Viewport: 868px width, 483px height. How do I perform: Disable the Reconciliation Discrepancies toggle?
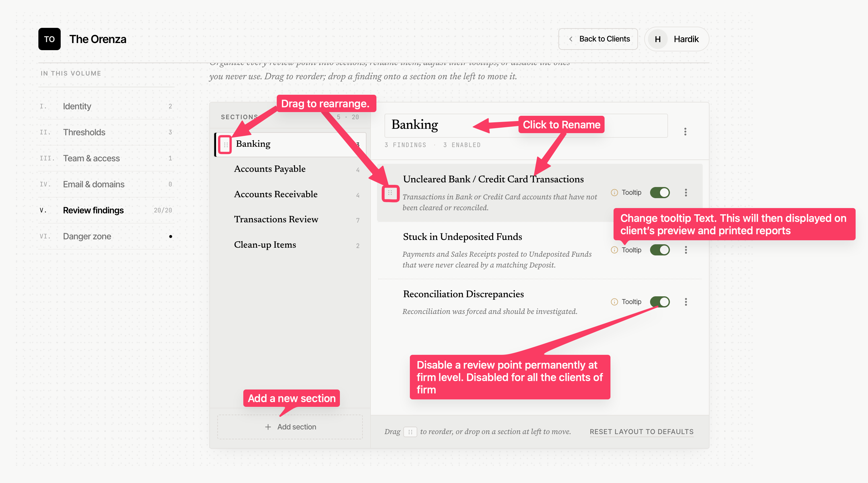pos(659,302)
